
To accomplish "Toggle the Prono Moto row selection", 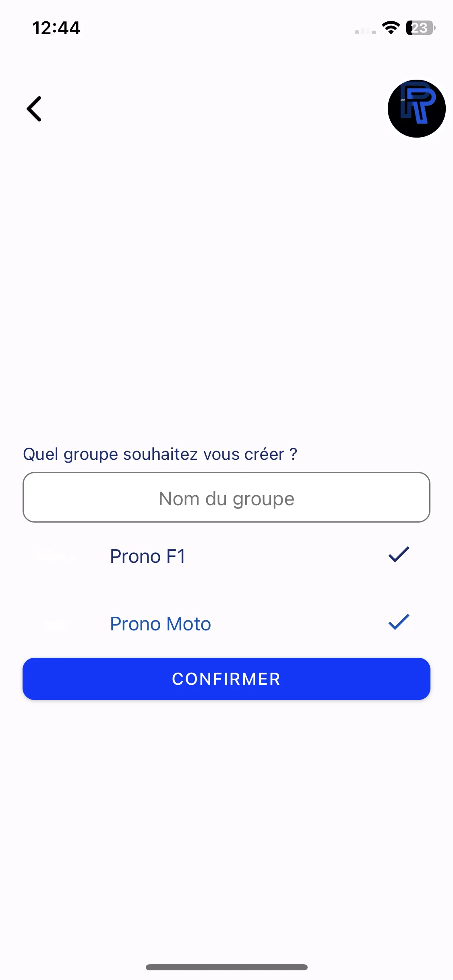I will [x=226, y=624].
